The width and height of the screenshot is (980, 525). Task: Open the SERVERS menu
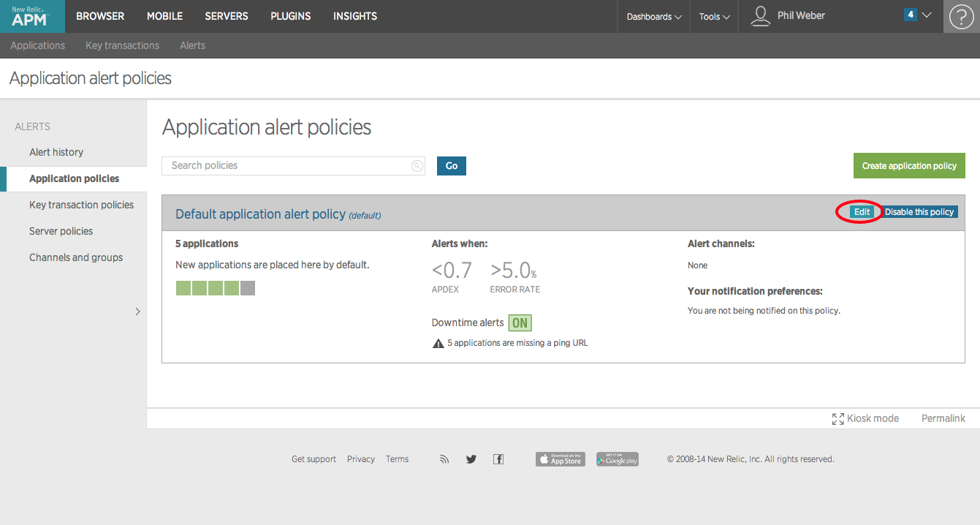[x=227, y=16]
